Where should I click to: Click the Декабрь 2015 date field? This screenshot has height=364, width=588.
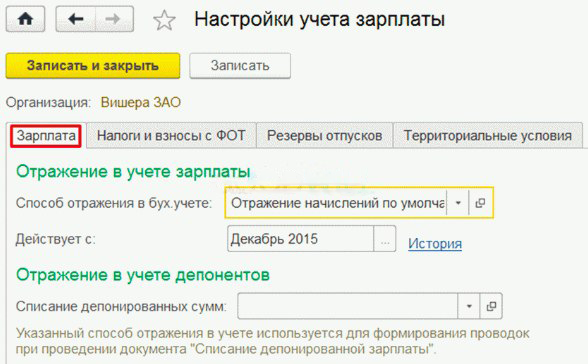[301, 239]
